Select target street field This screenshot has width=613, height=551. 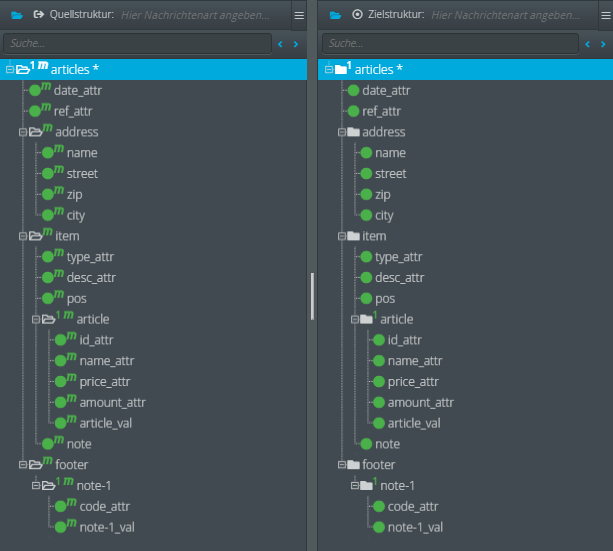point(391,174)
